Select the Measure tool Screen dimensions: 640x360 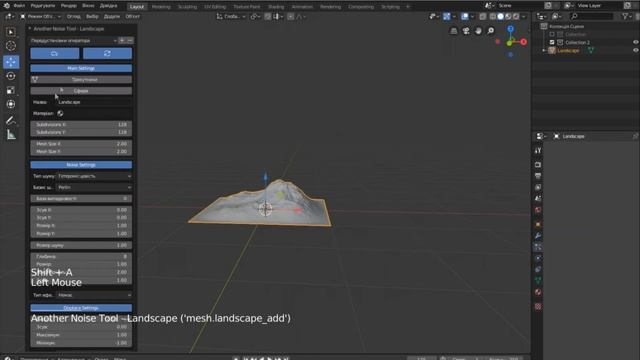pos(11,134)
